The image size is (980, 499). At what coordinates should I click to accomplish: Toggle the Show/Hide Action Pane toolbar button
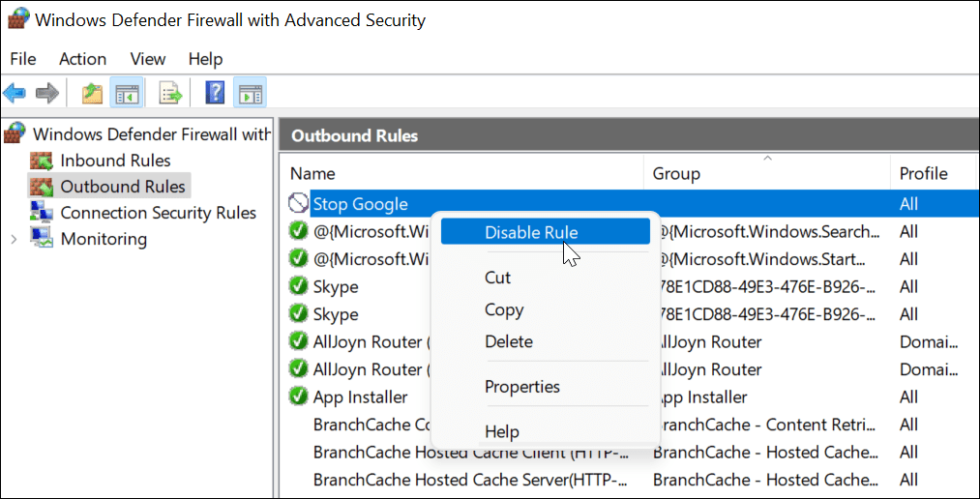250,93
